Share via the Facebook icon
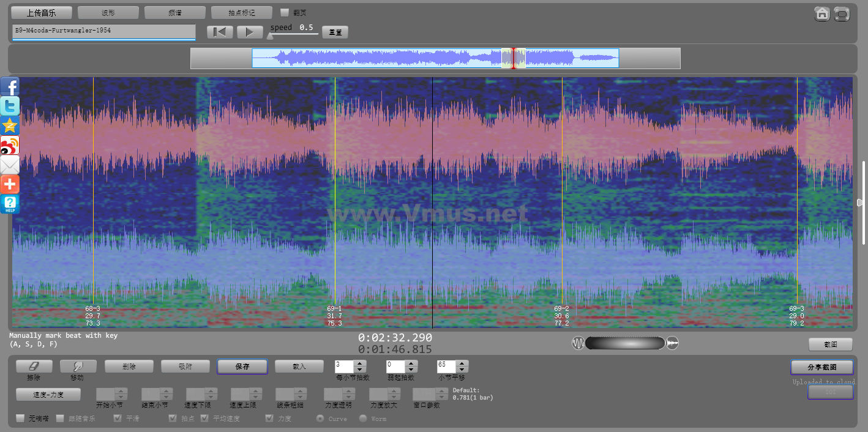Viewport: 868px width, 432px height. [10, 86]
